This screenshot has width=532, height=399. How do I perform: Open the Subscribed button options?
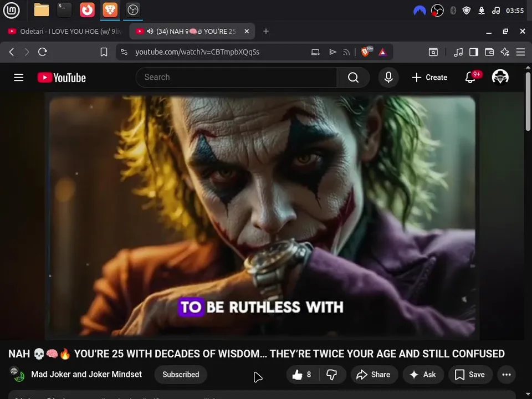pos(181,375)
